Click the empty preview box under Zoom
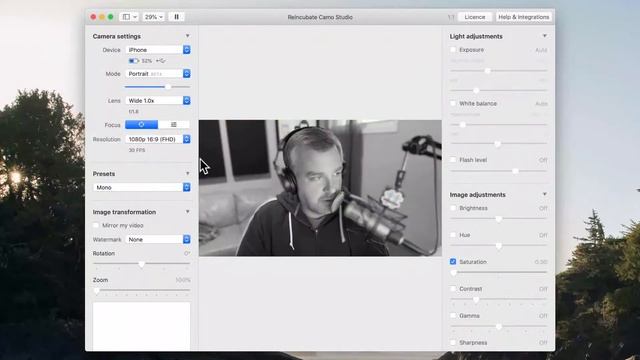Viewport: 640px width, 360px height. click(142, 326)
